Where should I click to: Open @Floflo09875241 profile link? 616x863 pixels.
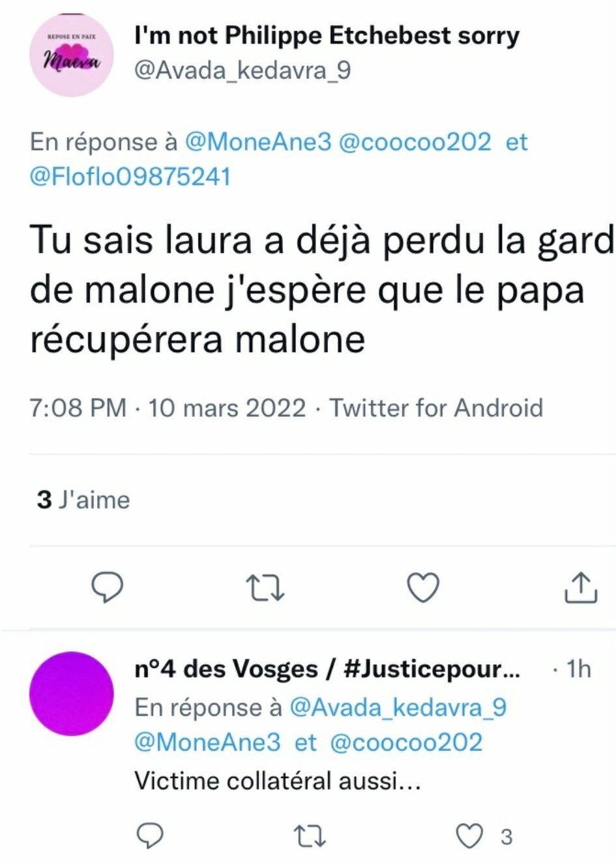(x=130, y=177)
